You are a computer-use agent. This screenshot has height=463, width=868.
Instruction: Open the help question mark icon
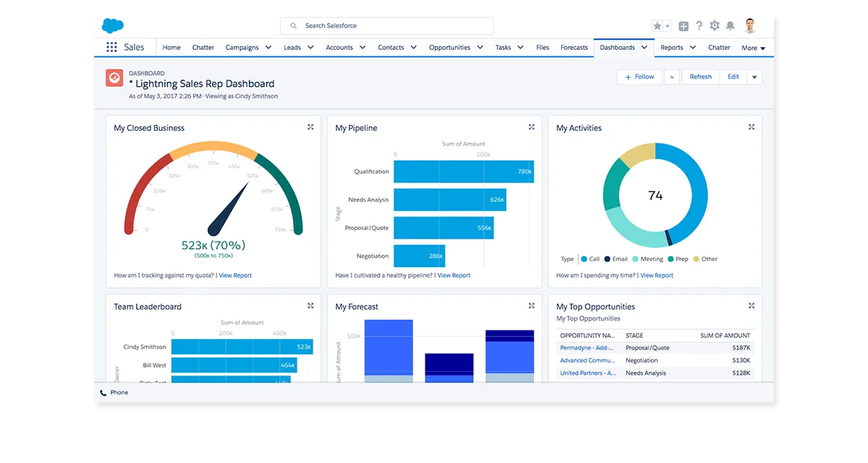(699, 26)
